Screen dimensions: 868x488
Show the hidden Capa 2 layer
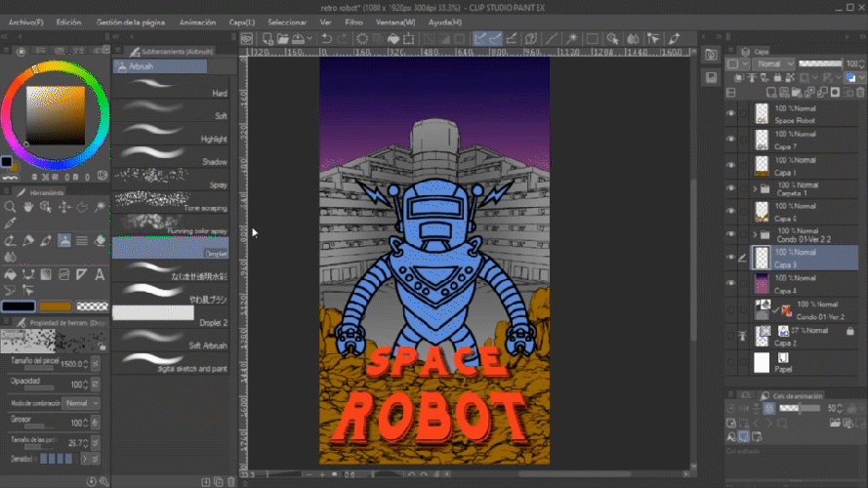click(730, 337)
